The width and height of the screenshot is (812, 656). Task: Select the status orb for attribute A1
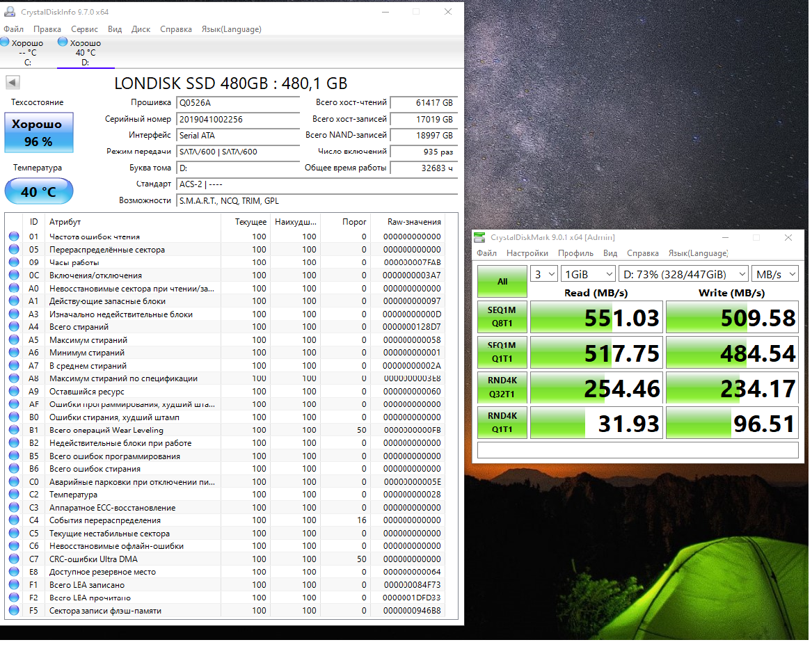click(14, 301)
